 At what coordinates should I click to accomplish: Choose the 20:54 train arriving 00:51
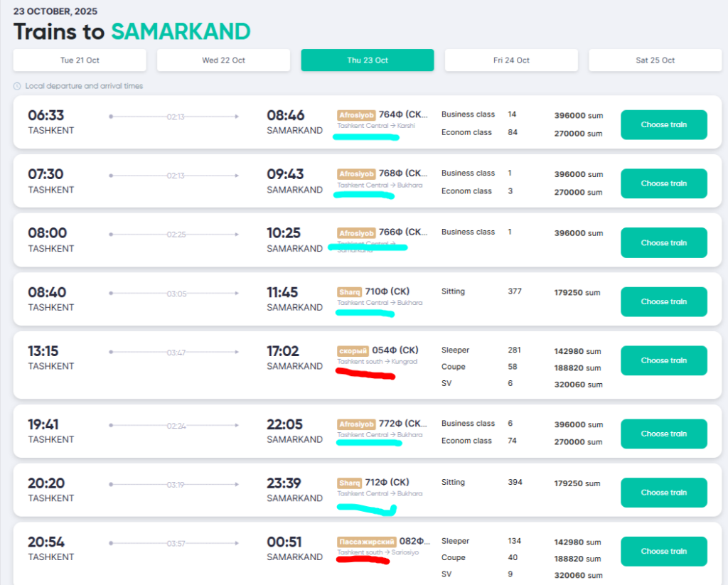[663, 552]
